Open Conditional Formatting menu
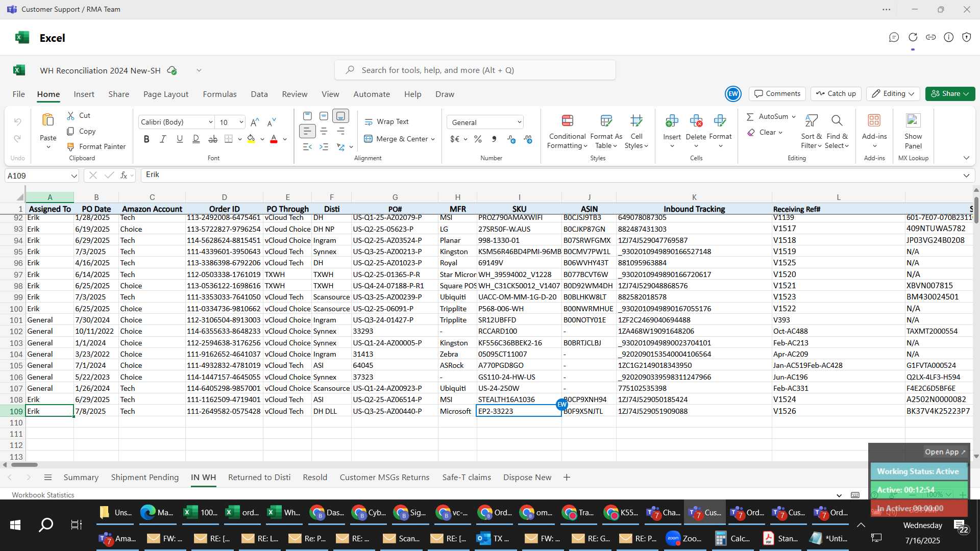This screenshot has width=980, height=551. coord(567,132)
